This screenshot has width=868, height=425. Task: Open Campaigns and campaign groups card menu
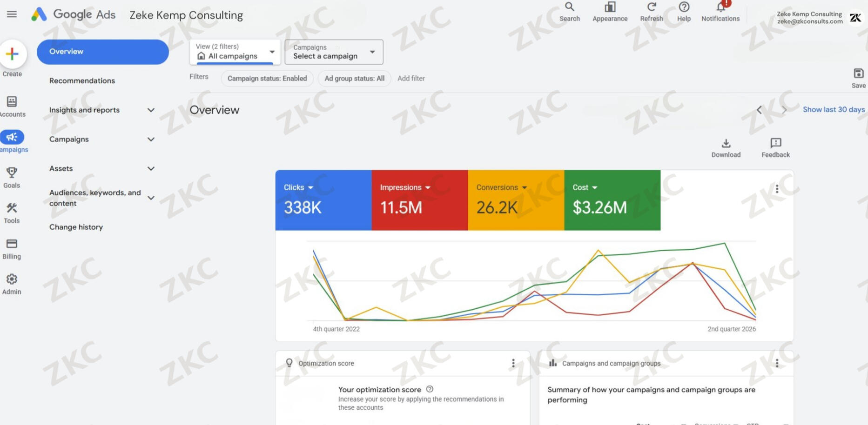777,363
